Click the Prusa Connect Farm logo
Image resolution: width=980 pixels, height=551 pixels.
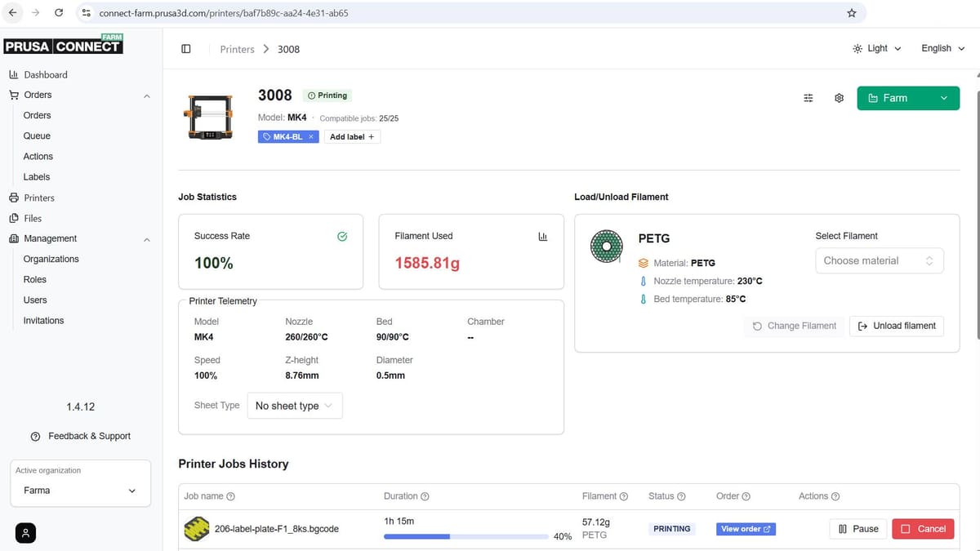click(64, 45)
